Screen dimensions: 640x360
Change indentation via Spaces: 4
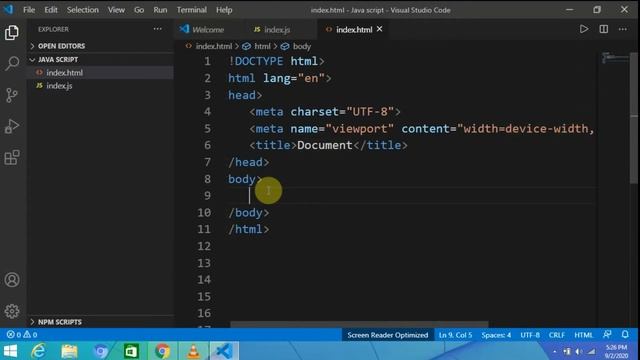click(x=496, y=335)
